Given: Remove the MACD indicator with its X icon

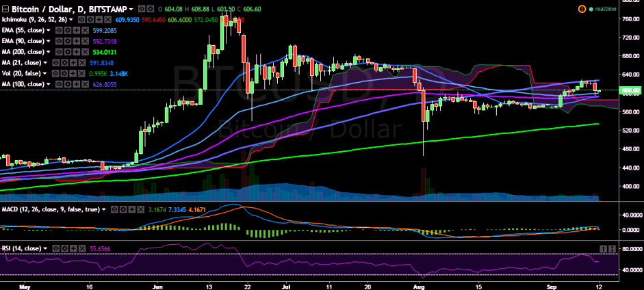Looking at the screenshot, I should tap(141, 209).
